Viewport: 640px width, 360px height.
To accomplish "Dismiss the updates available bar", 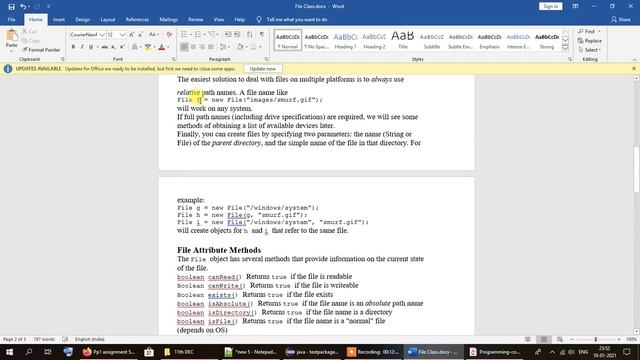I will point(633,69).
